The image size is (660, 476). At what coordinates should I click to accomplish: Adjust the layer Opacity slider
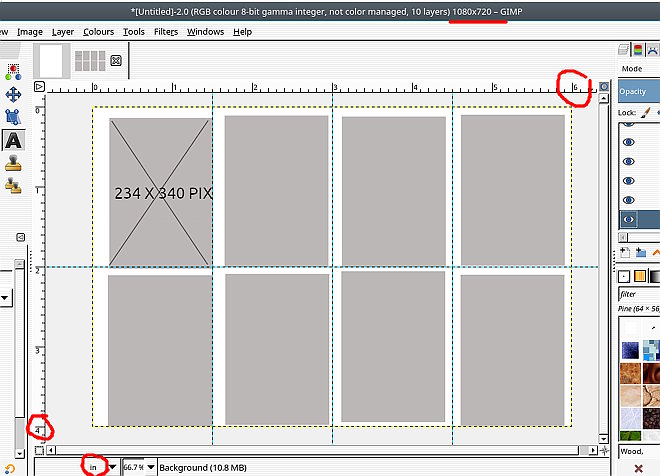(639, 91)
